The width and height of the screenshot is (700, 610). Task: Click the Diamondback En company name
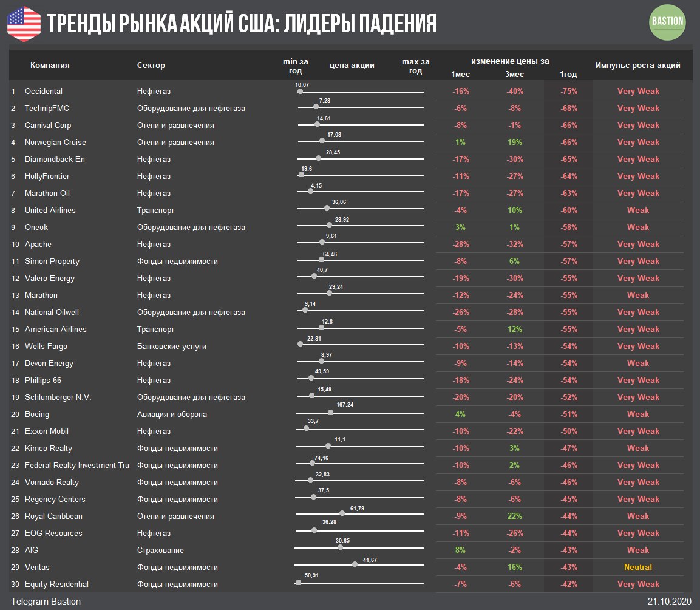(55, 159)
